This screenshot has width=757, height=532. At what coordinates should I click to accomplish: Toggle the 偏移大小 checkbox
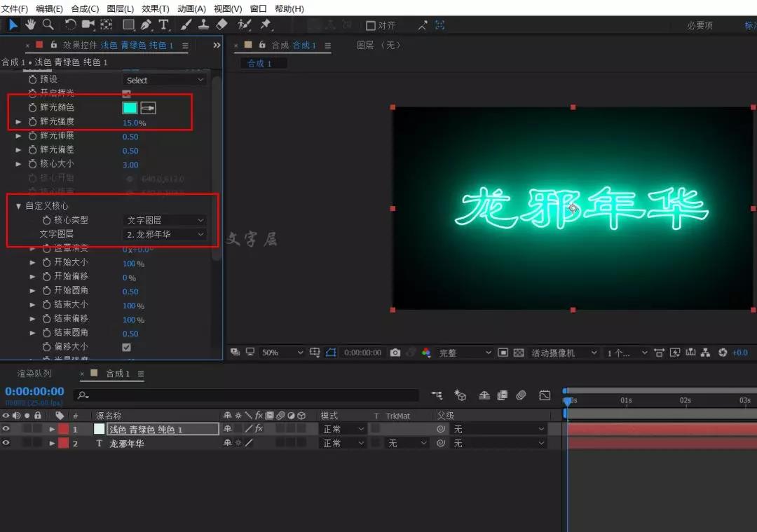(126, 347)
